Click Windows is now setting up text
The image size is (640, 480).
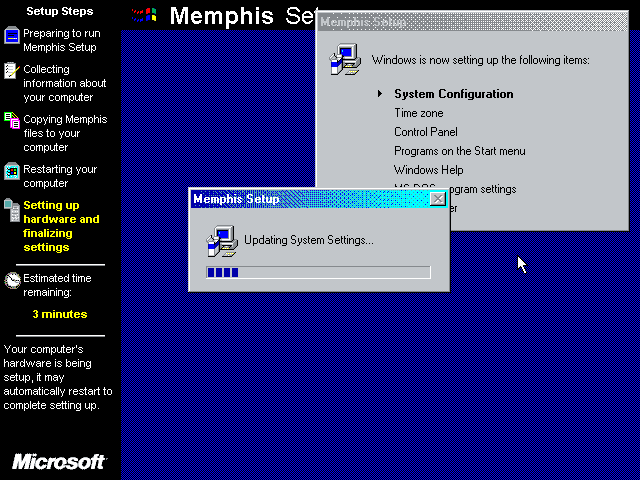click(x=480, y=60)
